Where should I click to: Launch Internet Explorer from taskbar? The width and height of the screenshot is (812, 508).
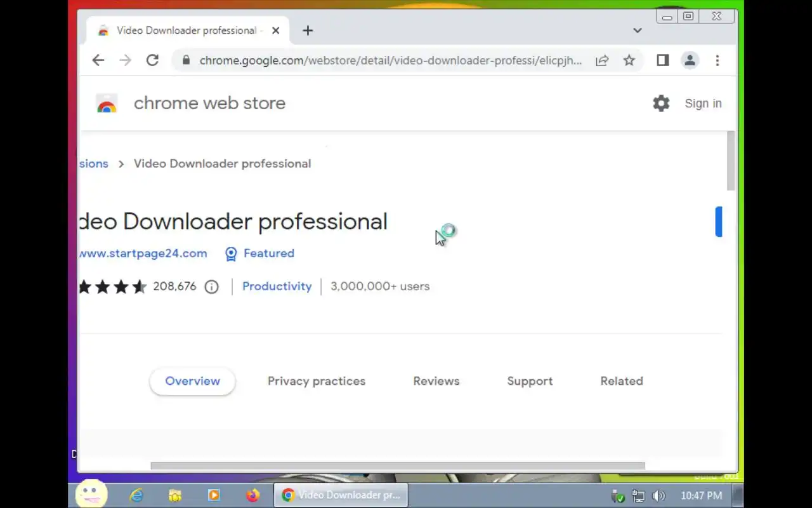click(x=136, y=495)
